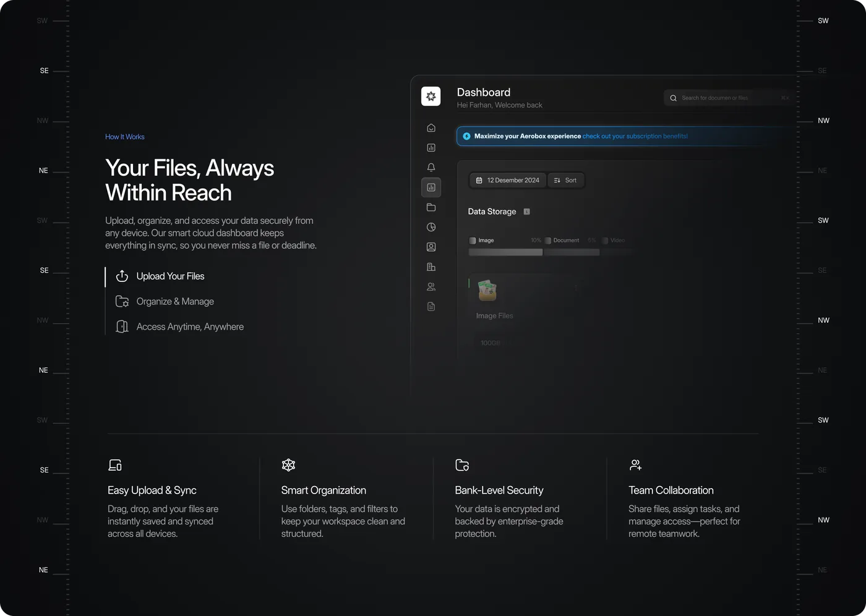Click the How It Works link
Viewport: 866px width, 616px height.
click(125, 137)
